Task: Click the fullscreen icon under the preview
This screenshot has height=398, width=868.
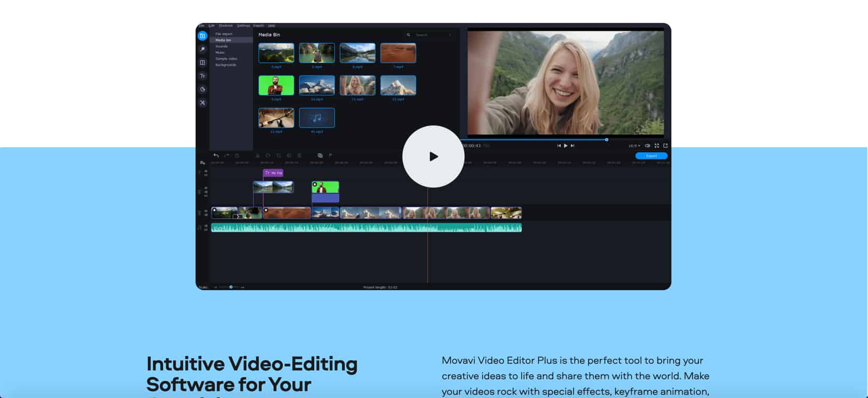Action: [656, 146]
